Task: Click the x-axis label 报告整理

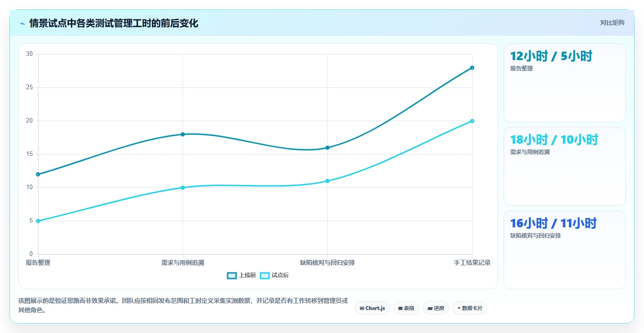Action: point(38,263)
